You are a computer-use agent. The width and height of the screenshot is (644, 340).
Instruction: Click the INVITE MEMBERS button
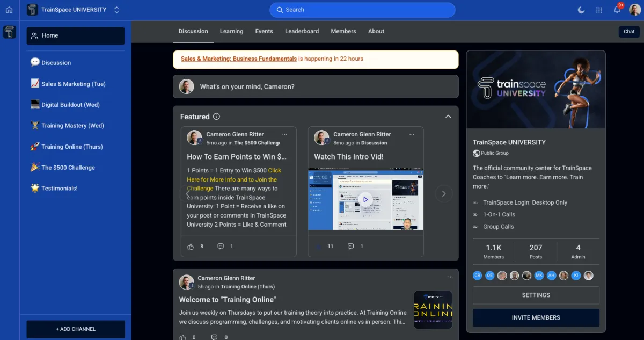(536, 317)
